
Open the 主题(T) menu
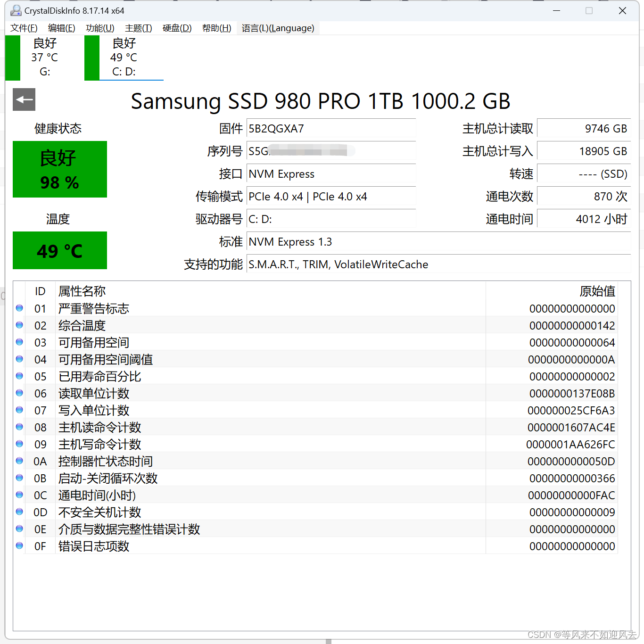pos(139,28)
